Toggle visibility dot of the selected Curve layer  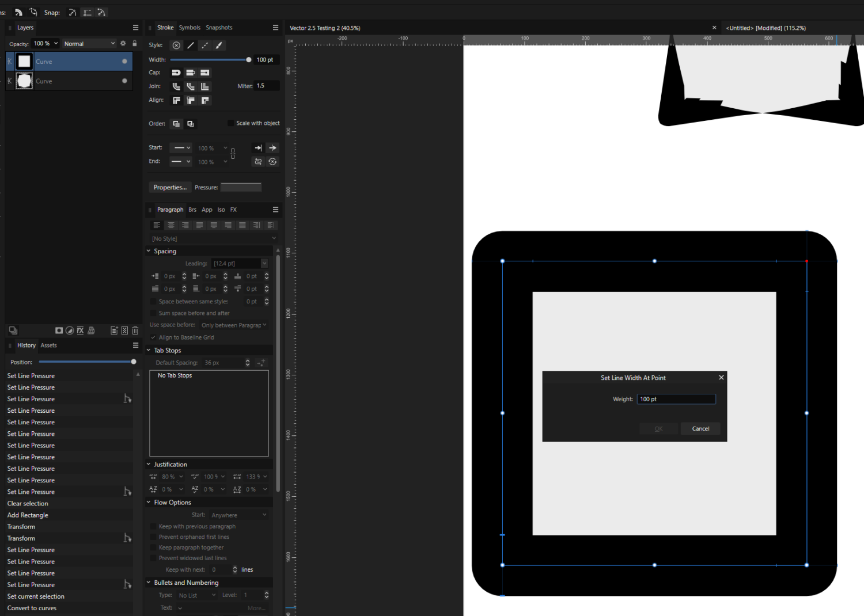click(124, 62)
